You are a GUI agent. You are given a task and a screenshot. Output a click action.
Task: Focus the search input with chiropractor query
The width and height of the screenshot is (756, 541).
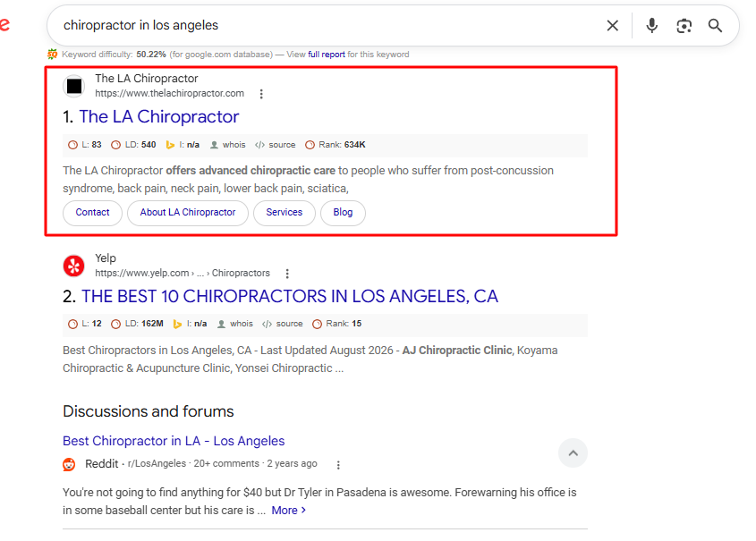pos(327,26)
